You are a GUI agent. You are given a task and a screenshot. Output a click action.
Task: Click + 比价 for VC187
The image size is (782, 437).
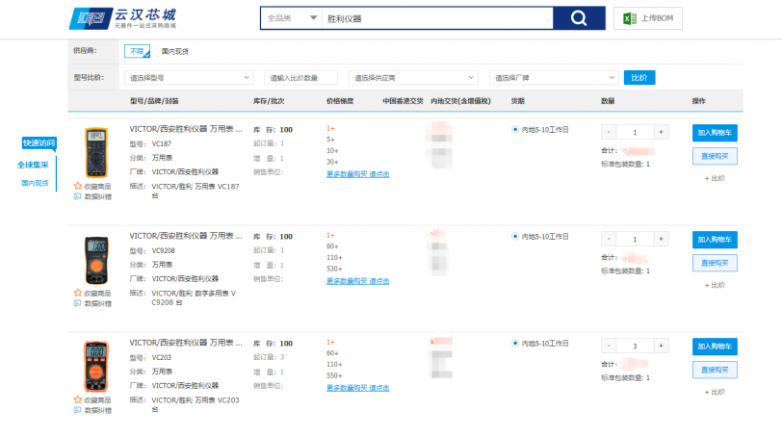[715, 178]
